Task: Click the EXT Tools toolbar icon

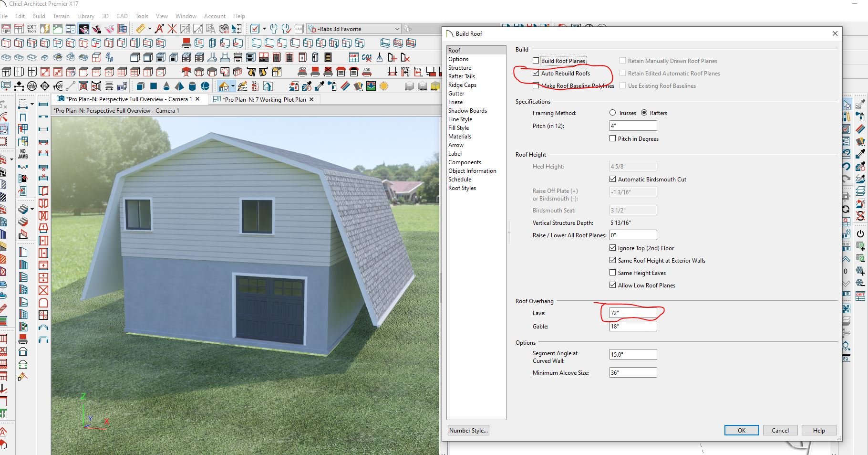Action: pyautogui.click(x=31, y=29)
